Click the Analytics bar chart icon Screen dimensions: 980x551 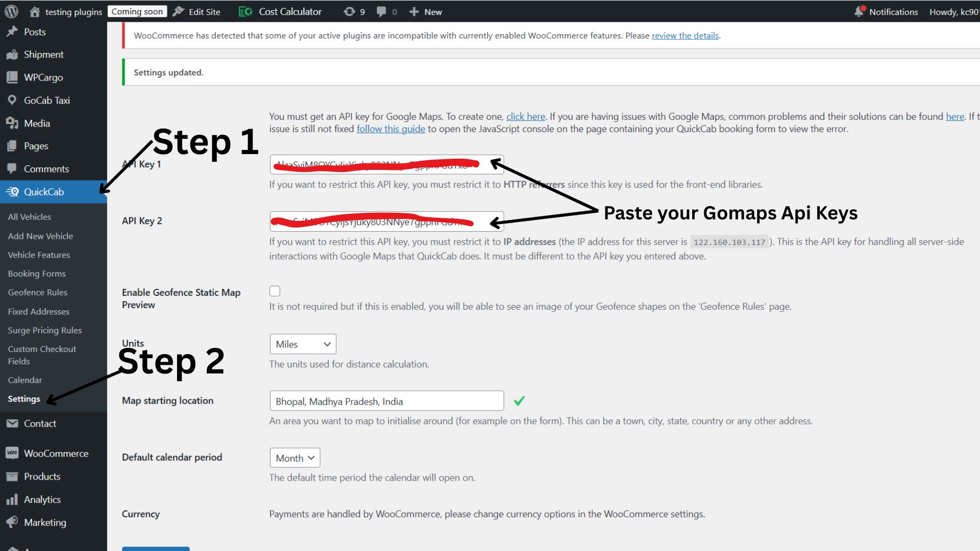click(x=12, y=499)
